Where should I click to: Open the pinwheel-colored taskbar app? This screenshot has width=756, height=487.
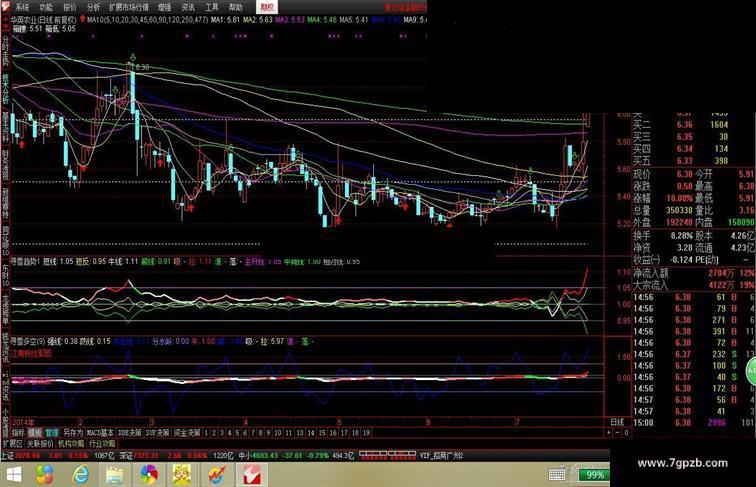point(149,475)
